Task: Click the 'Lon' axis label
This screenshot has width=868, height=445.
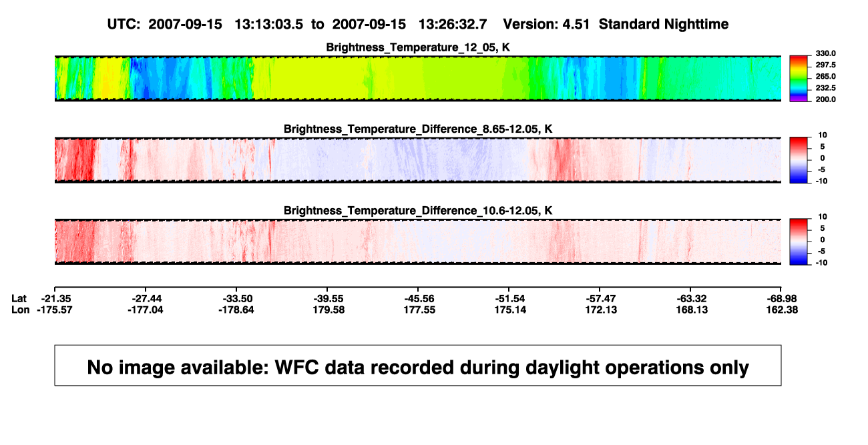Action: pyautogui.click(x=21, y=310)
